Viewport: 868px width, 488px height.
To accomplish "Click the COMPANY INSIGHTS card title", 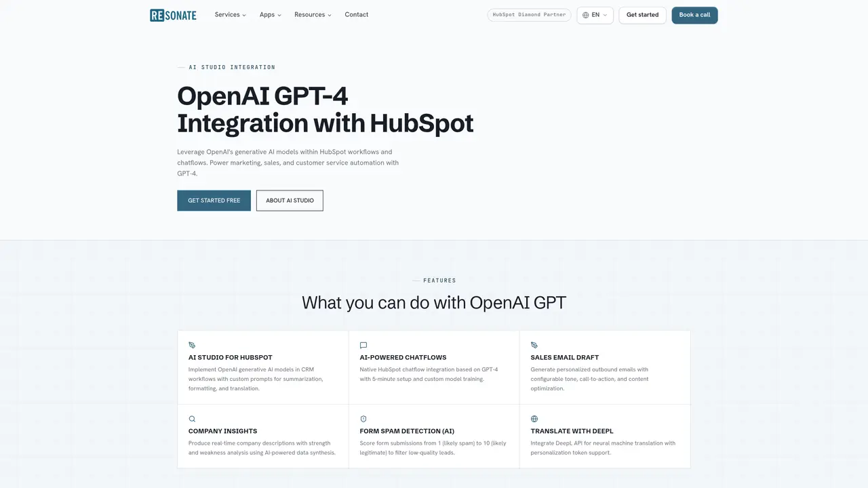I will click(222, 431).
